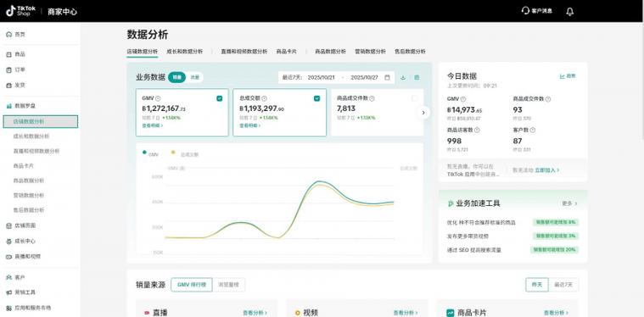Click the 数据罗盘 chart icon in sidebar
Image resolution: width=644 pixels, height=317 pixels.
(x=9, y=106)
